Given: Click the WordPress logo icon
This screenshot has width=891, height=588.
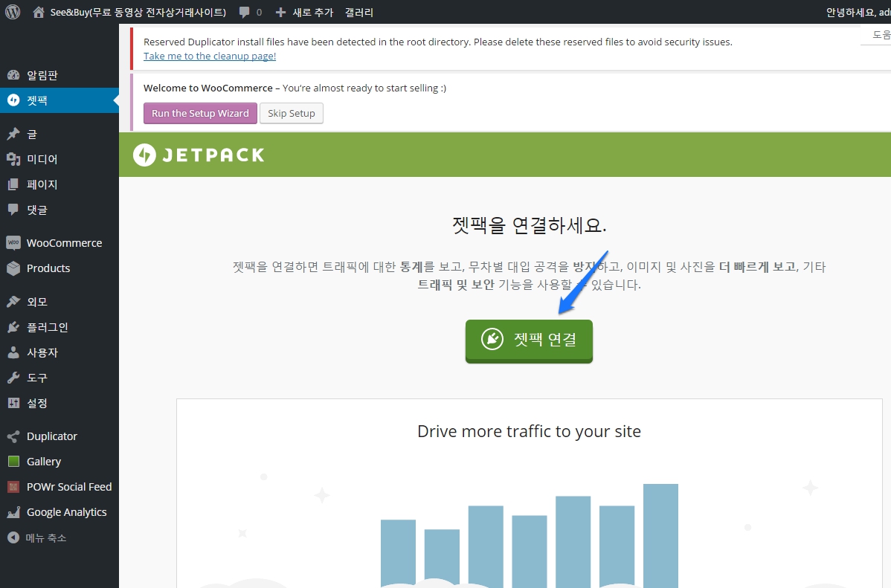Looking at the screenshot, I should (x=13, y=12).
